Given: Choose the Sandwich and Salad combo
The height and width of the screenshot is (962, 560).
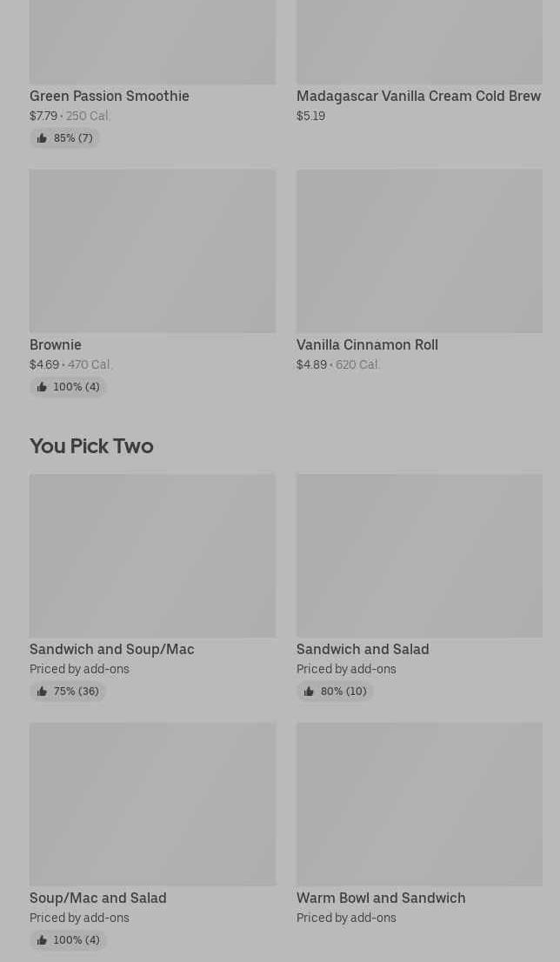Looking at the screenshot, I should point(363,649).
